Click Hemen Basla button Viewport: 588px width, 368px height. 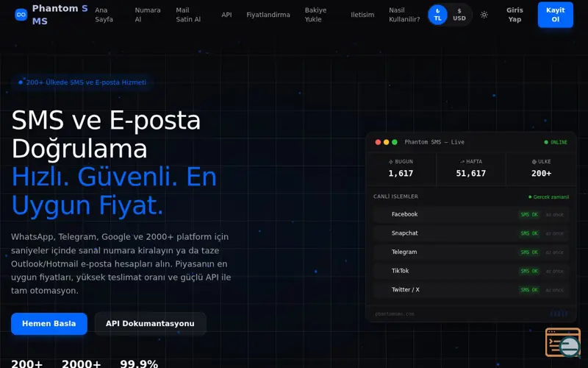[x=49, y=324]
